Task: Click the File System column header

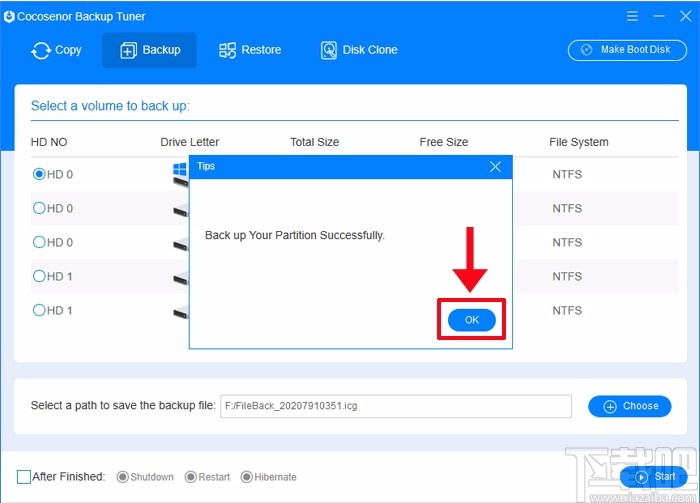Action: point(579,142)
